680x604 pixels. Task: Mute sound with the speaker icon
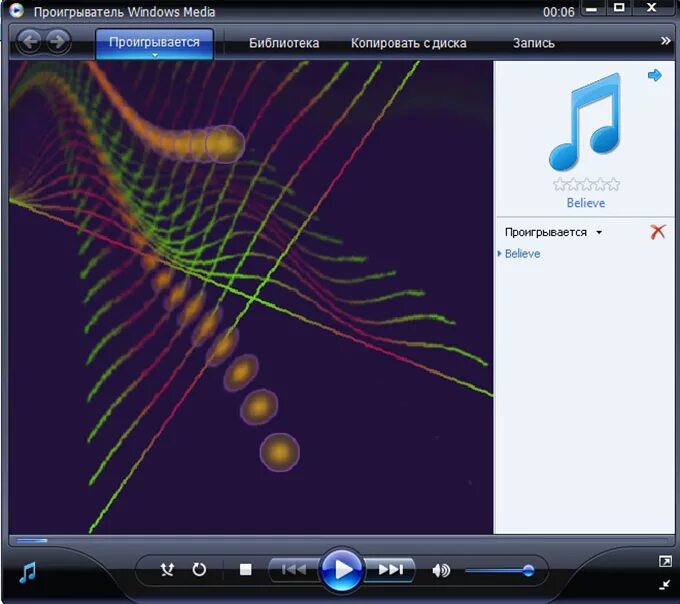click(441, 570)
